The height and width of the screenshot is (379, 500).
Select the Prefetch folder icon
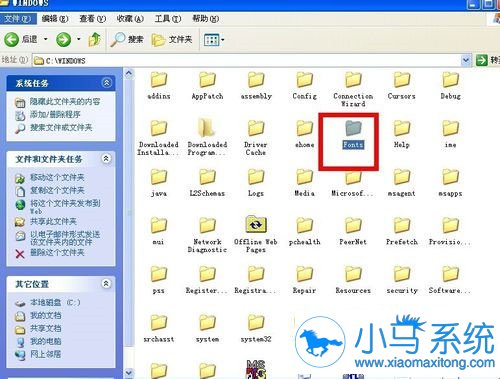pyautogui.click(x=402, y=226)
